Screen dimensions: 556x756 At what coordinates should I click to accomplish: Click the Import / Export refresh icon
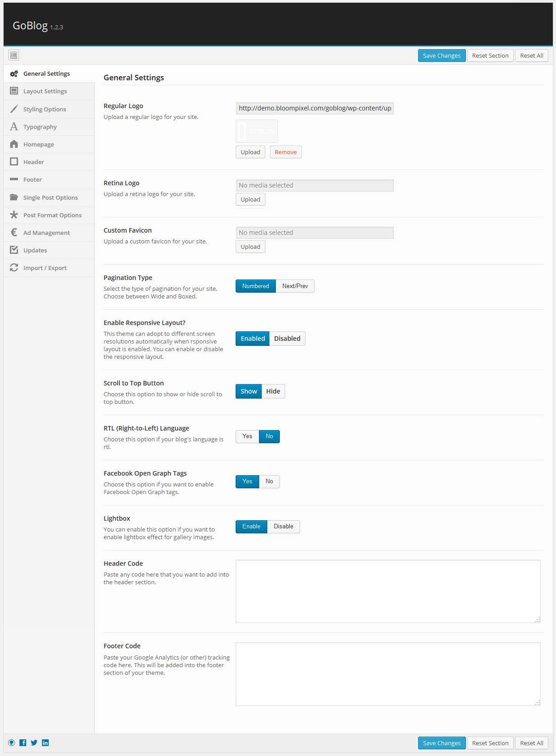pyautogui.click(x=14, y=268)
